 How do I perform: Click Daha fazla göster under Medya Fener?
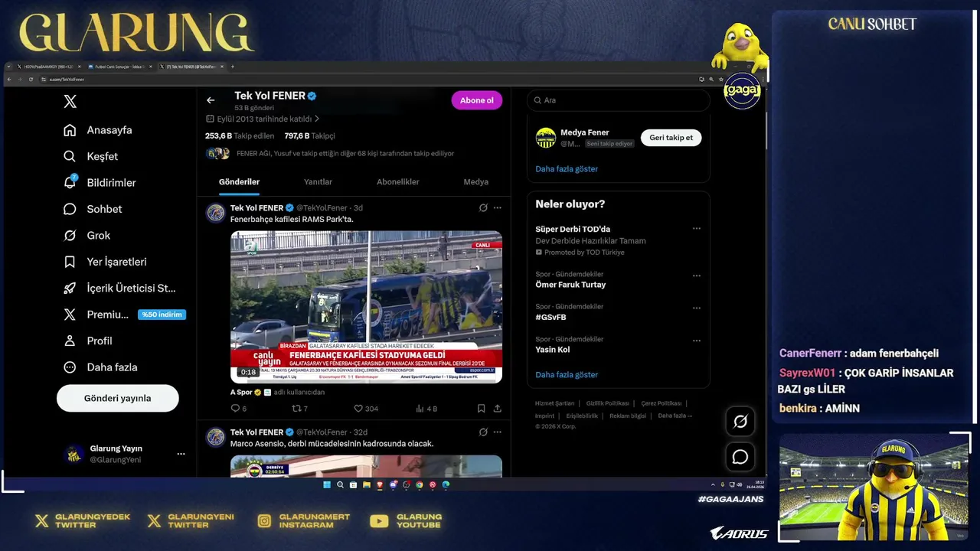tap(567, 168)
